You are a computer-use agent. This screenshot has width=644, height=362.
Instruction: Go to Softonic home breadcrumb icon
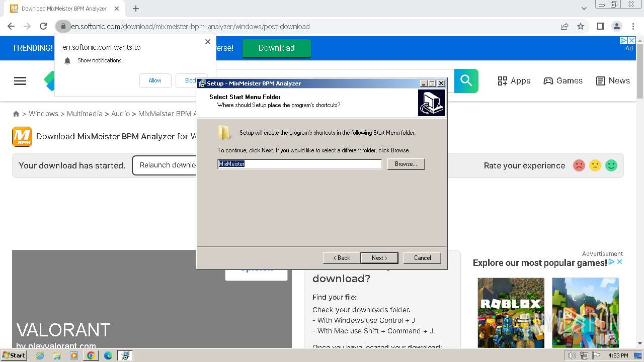[x=16, y=114]
